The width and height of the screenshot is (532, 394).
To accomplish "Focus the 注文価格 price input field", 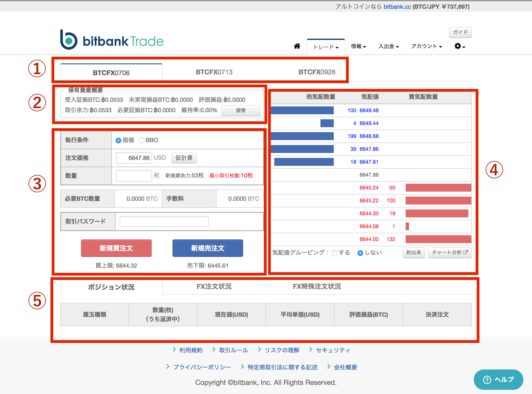I will click(134, 158).
